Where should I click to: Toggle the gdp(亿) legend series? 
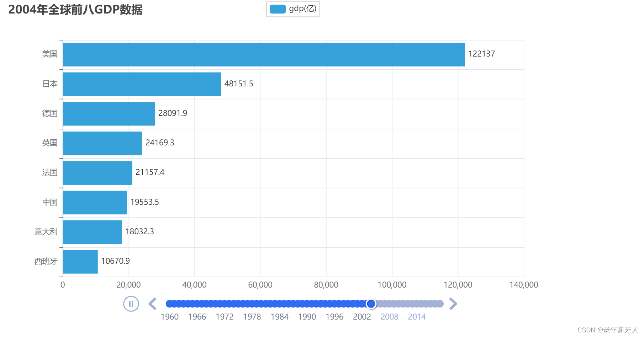(293, 9)
